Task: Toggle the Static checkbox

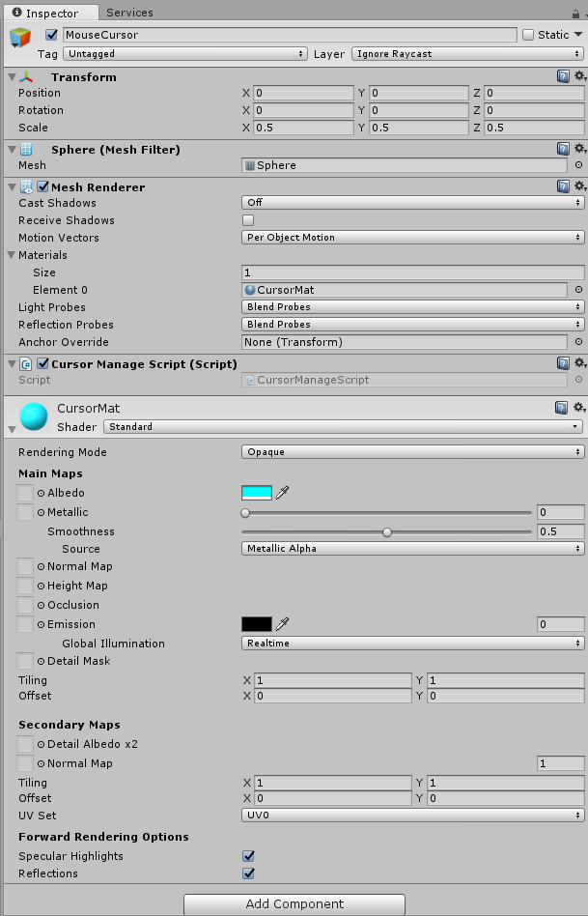Action: pyautogui.click(x=528, y=35)
